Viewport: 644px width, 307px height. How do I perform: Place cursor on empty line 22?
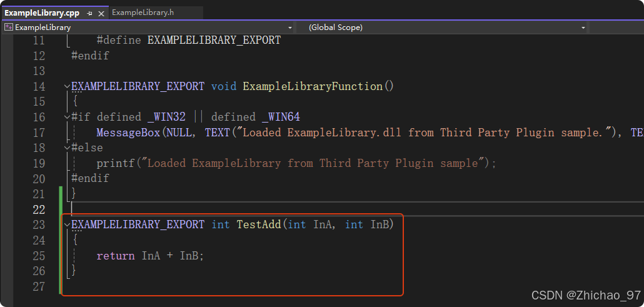pyautogui.click(x=357, y=209)
